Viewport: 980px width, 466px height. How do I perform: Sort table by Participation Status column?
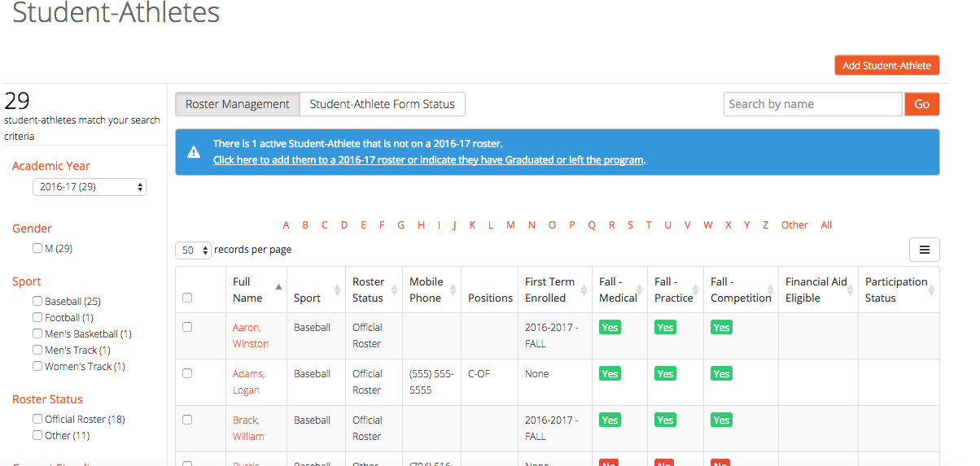pyautogui.click(x=930, y=290)
